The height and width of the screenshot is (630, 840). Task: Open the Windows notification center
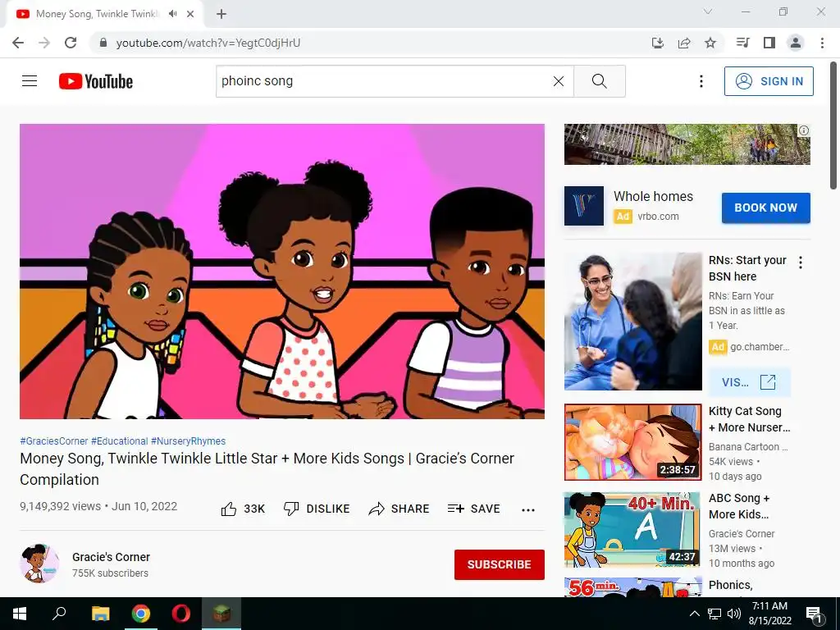click(814, 614)
